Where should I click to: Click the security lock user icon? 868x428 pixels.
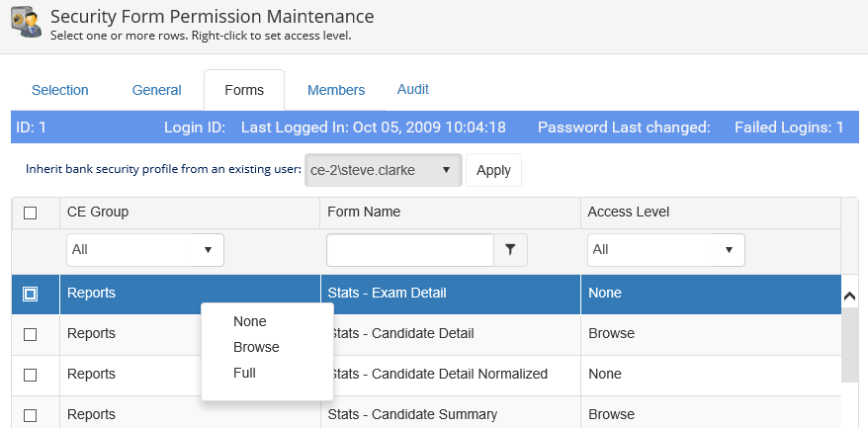(x=26, y=24)
